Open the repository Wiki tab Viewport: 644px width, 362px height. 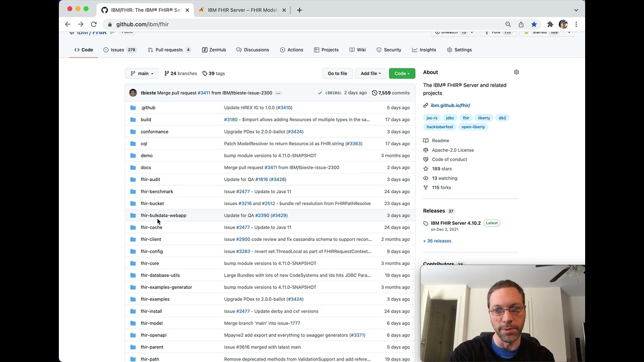pos(357,50)
